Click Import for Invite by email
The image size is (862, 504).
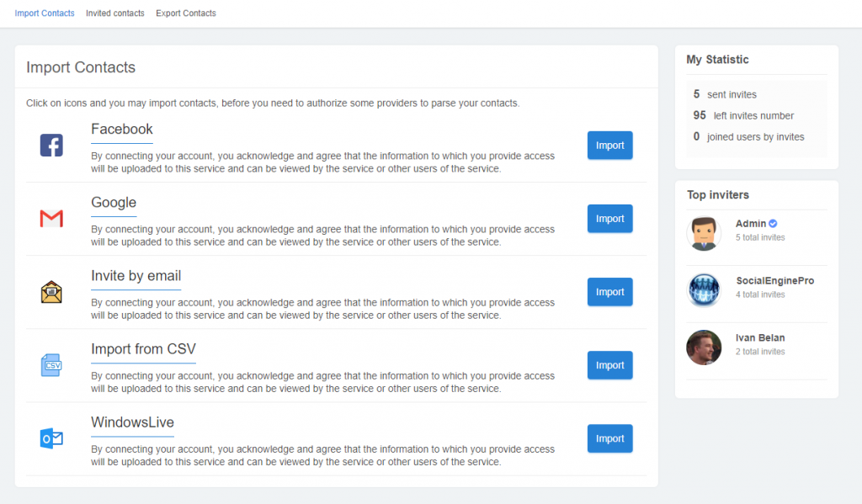point(609,292)
